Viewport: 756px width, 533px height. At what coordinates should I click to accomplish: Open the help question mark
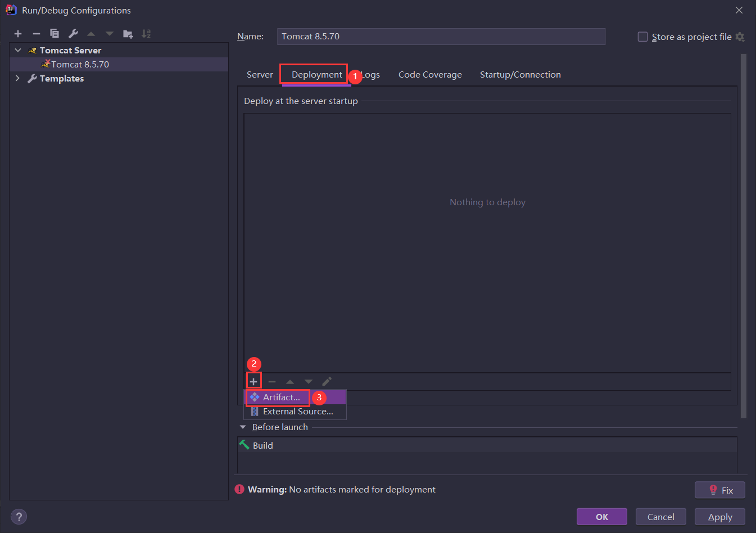click(19, 517)
